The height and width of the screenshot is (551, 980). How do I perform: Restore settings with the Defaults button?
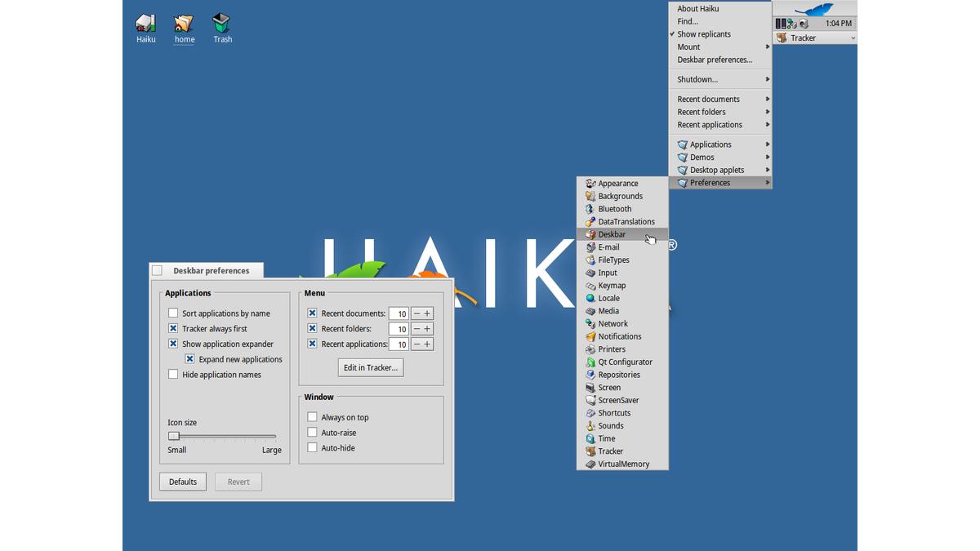[182, 481]
